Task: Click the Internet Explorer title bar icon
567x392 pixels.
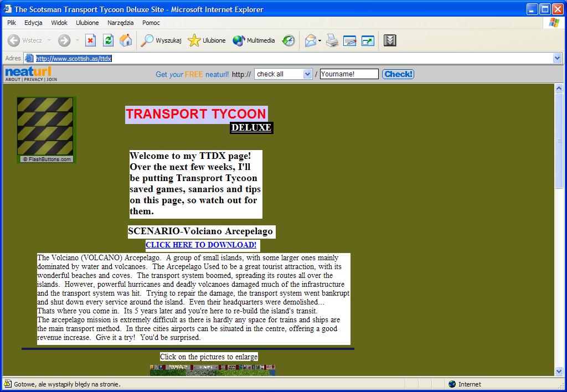Action: pyautogui.click(x=8, y=9)
